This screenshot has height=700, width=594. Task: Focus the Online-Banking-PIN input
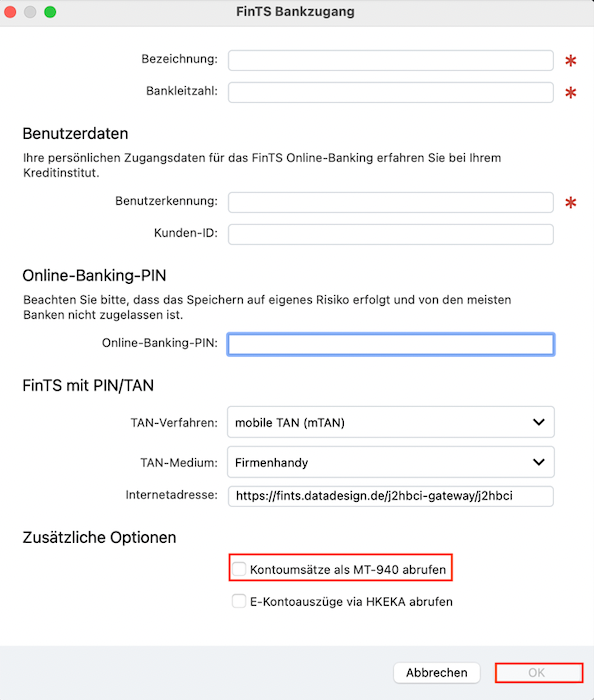[x=391, y=344]
